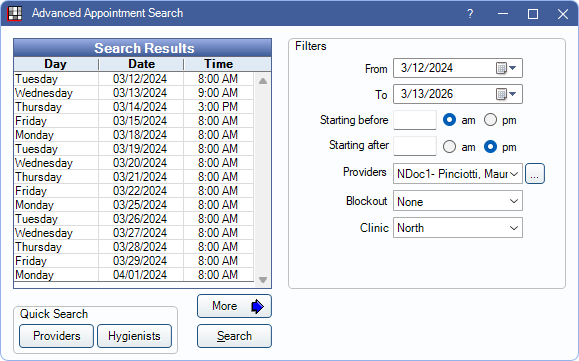
Task: Click the help question mark icon
Action: coord(470,14)
